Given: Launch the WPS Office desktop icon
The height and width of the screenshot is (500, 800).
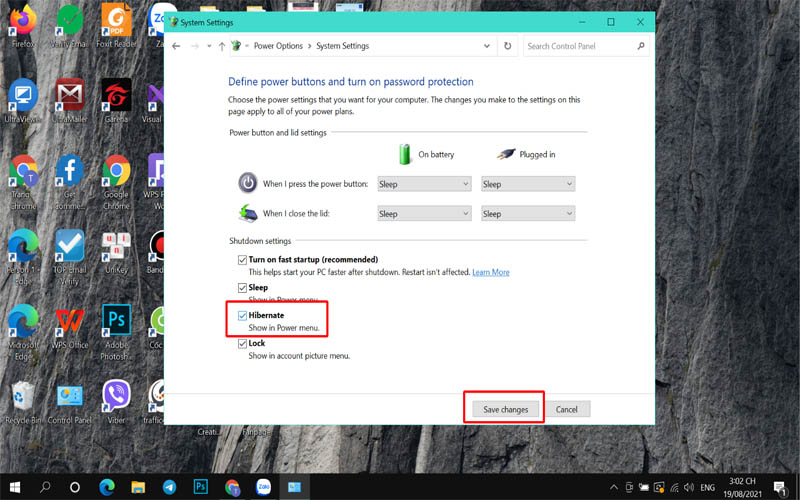Looking at the screenshot, I should pyautogui.click(x=70, y=328).
